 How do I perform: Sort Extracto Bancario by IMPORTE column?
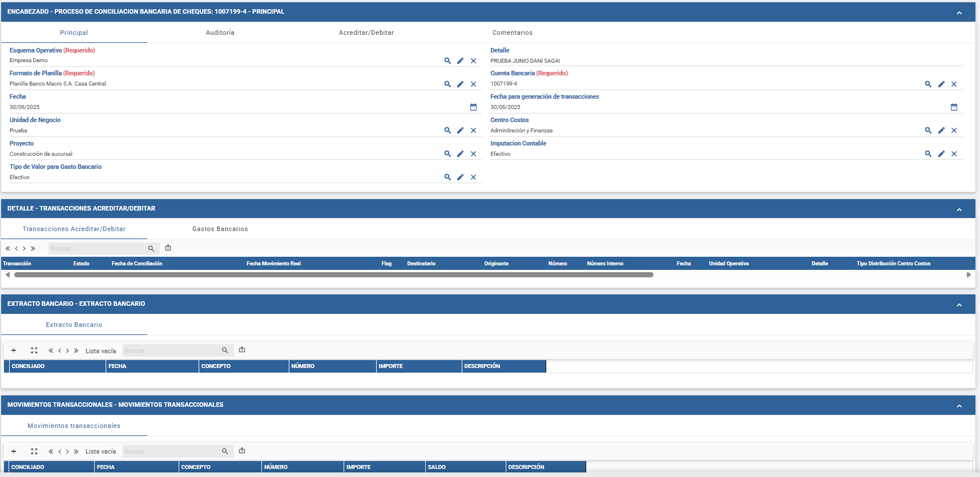point(419,366)
